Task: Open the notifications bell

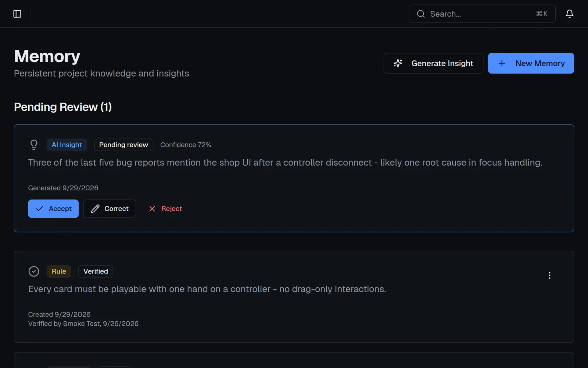Action: [569, 14]
